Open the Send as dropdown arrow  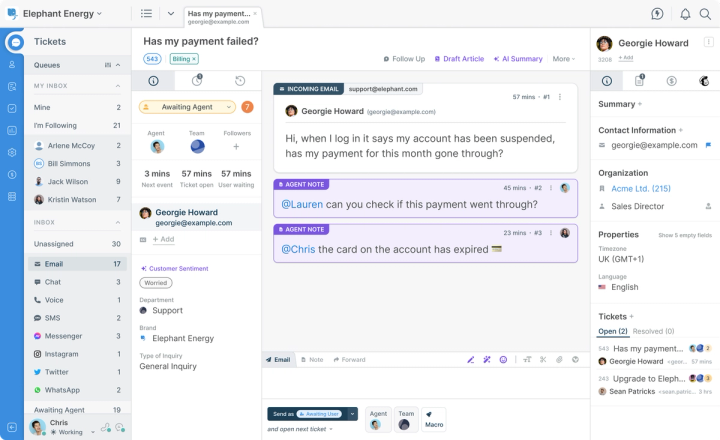pyautogui.click(x=352, y=414)
